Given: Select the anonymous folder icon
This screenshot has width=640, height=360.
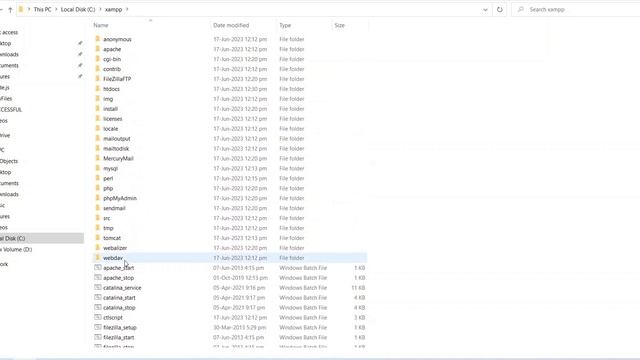Looking at the screenshot, I should pyautogui.click(x=98, y=39).
